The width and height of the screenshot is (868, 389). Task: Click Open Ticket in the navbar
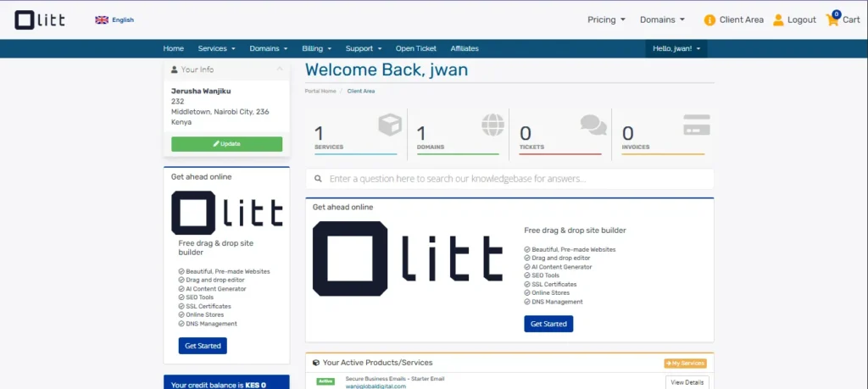[x=416, y=48]
